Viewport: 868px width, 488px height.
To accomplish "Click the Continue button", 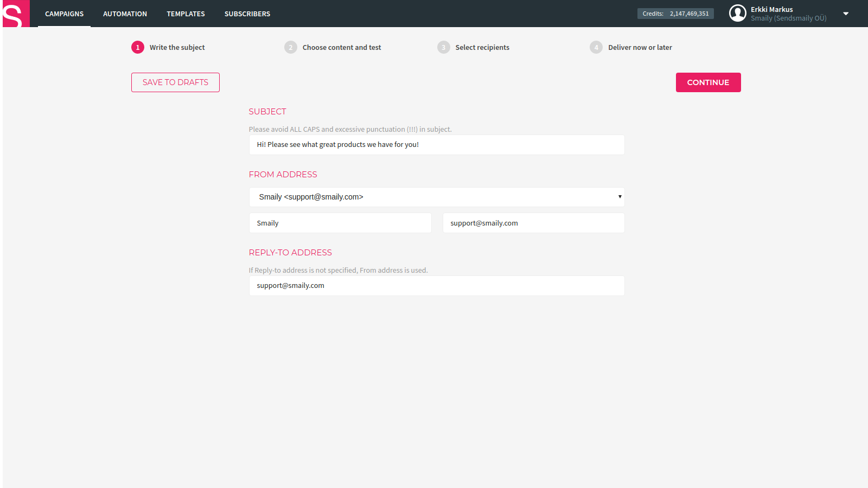I will pyautogui.click(x=708, y=82).
